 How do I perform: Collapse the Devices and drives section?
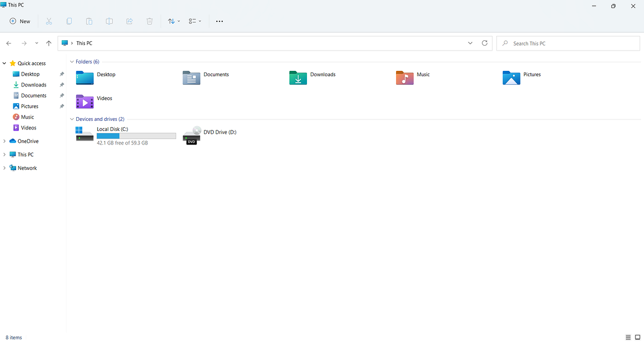72,119
